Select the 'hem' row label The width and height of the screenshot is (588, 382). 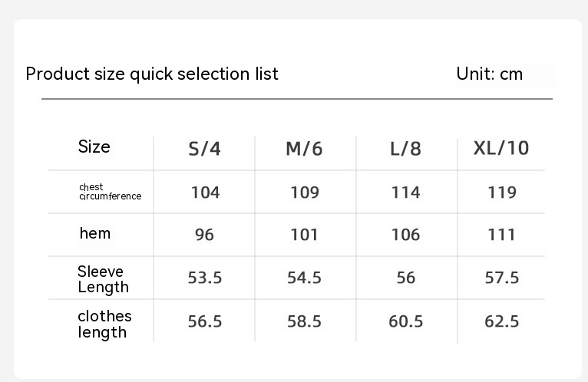(95, 233)
